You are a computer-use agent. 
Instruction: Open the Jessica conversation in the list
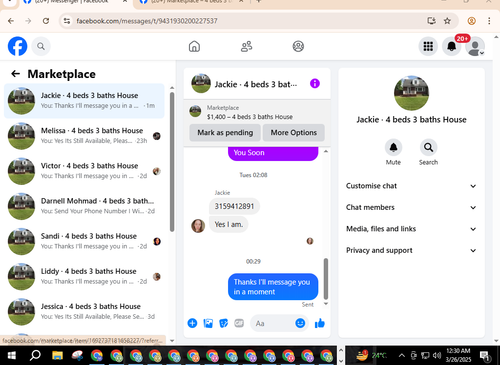pyautogui.click(x=84, y=311)
